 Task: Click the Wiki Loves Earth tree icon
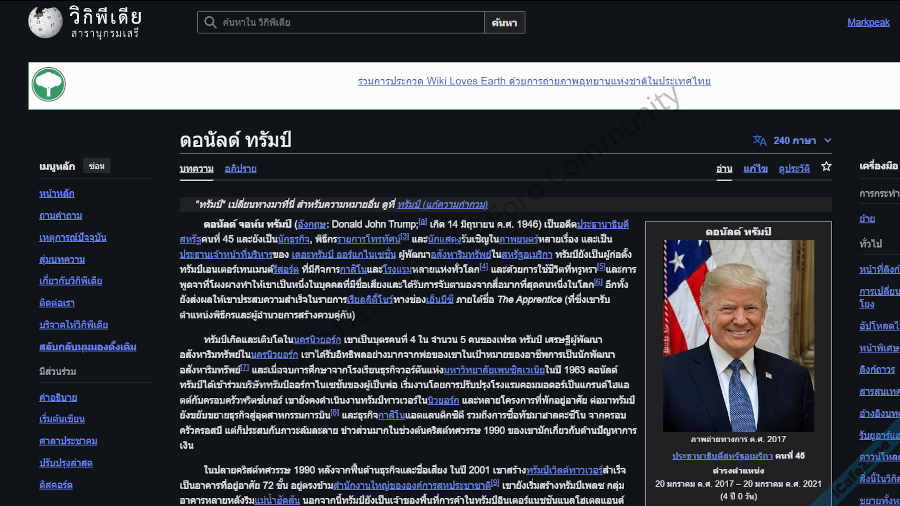pyautogui.click(x=48, y=85)
